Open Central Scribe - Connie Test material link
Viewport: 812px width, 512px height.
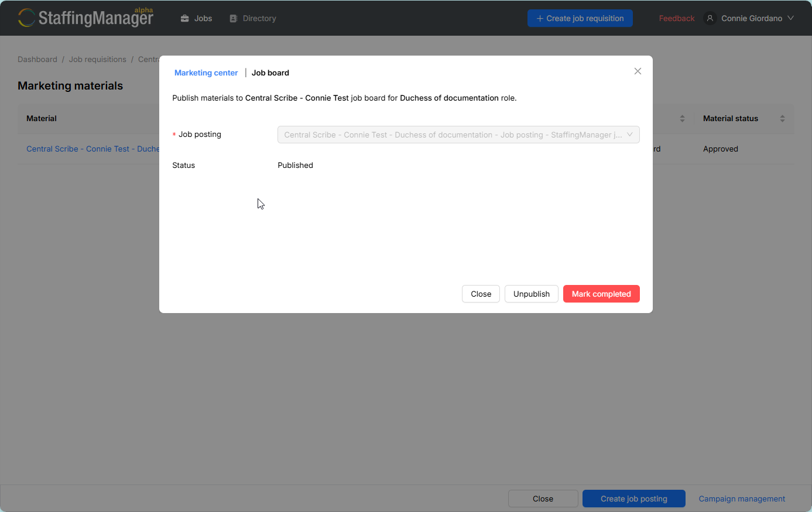coord(92,149)
